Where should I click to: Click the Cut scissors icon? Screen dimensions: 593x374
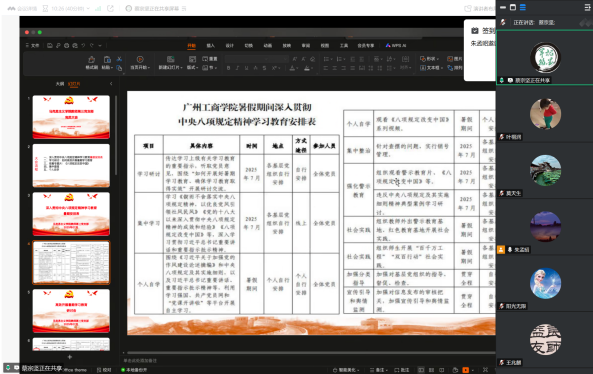tap(119, 59)
